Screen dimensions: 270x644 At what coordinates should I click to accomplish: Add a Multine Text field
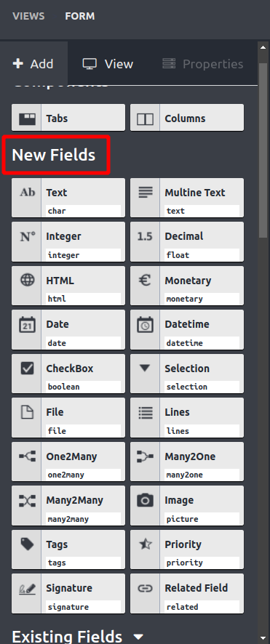187,198
